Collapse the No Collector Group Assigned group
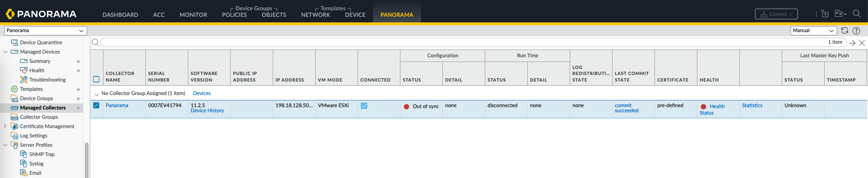Viewport: 868px width, 178px height. [x=96, y=94]
